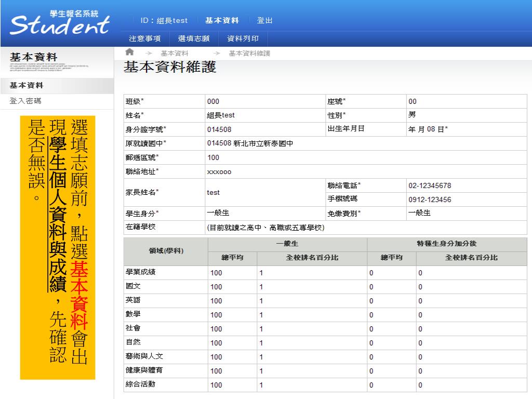Click the 綜合活動 row label
Image resolution: width=532 pixels, height=399 pixels.
coord(140,384)
